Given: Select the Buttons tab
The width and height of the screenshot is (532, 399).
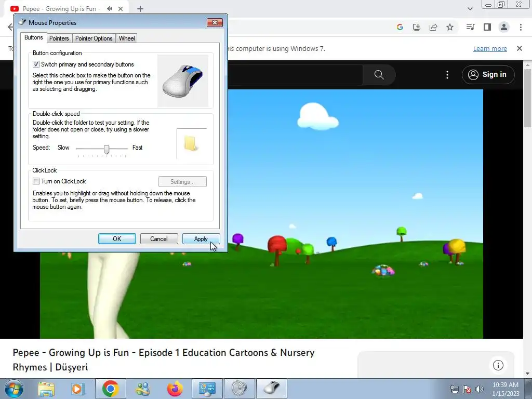Looking at the screenshot, I should 34,37.
